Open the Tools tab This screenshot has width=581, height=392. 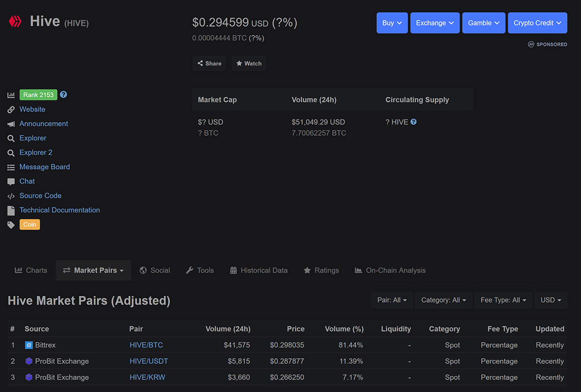(x=200, y=270)
